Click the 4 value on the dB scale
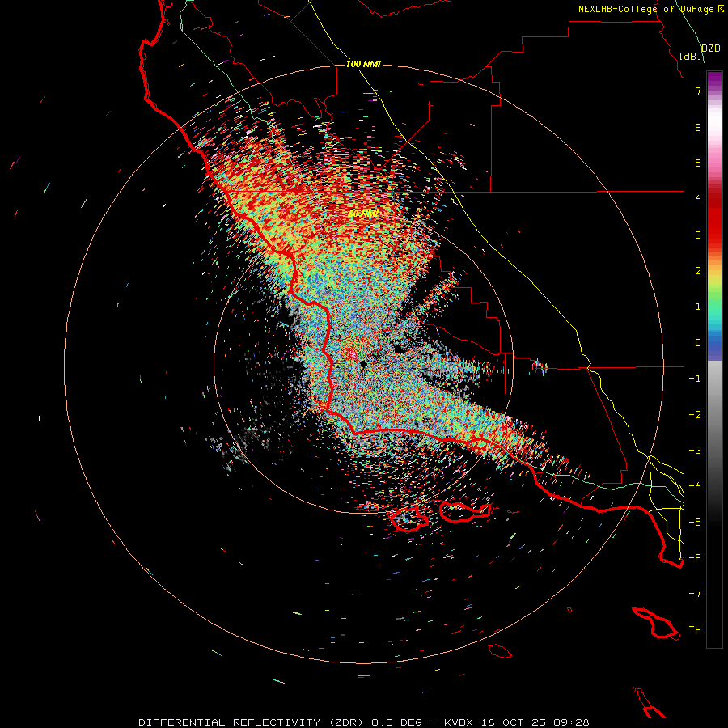 pyautogui.click(x=698, y=199)
